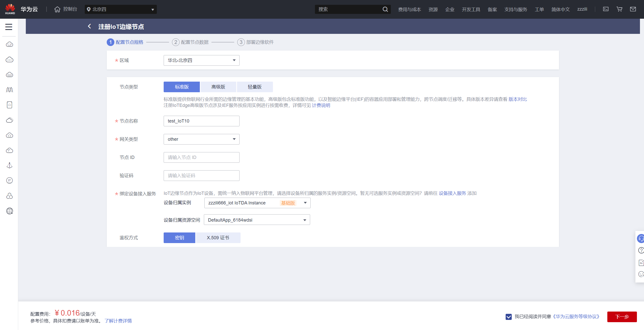The height and width of the screenshot is (330, 644).
Task: Click the 下一步 button
Action: click(622, 317)
